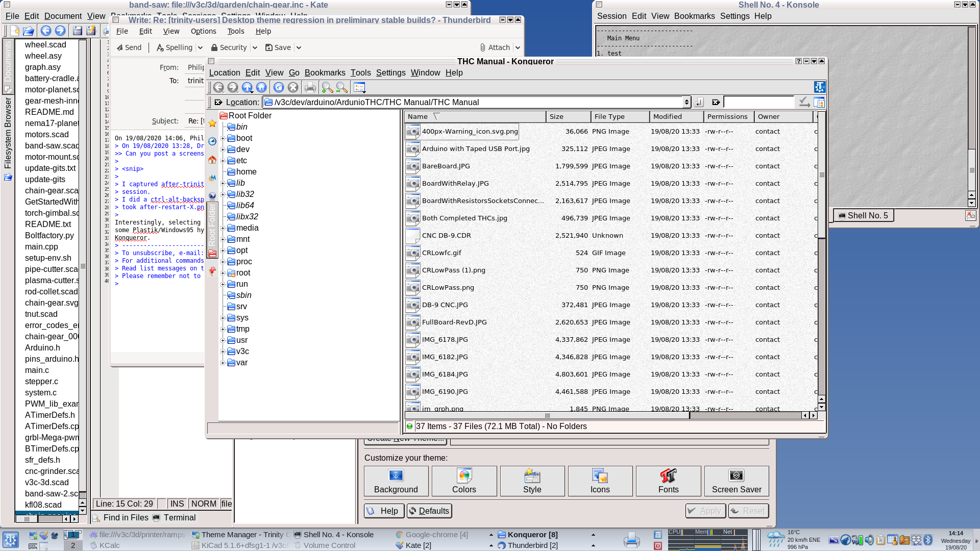This screenshot has height=551, width=980.
Task: Open the view mode icon in Konqueror toolbar
Action: (x=359, y=87)
